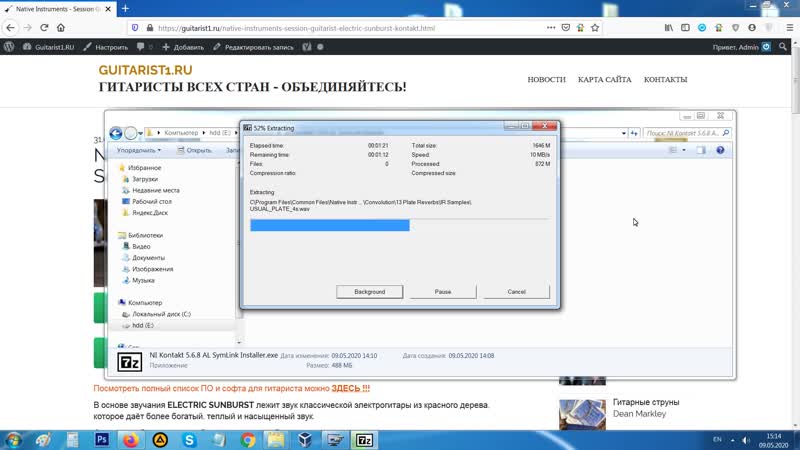Viewport: 800px width, 450px height.
Task: Bookmark this page with the star icon
Action: (x=595, y=28)
